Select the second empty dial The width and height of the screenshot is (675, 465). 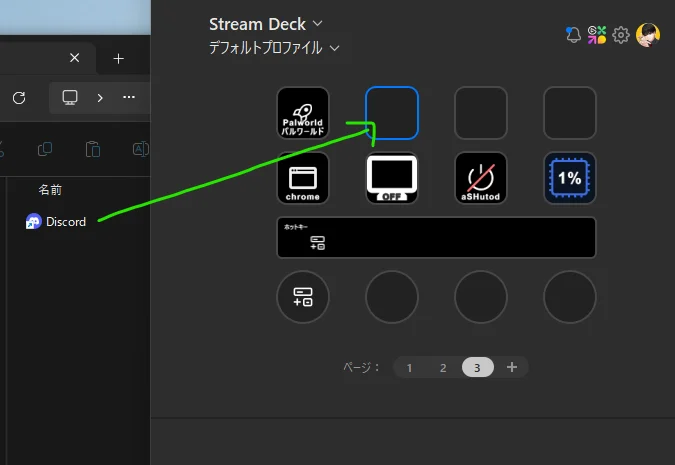pyautogui.click(x=392, y=297)
